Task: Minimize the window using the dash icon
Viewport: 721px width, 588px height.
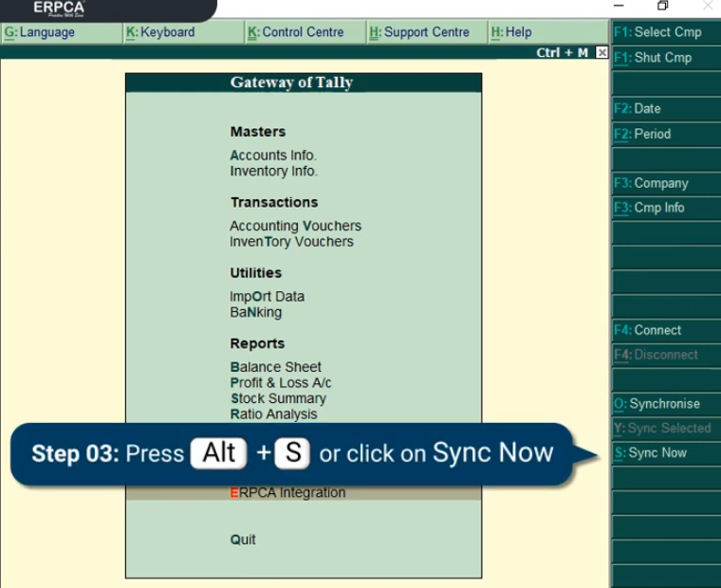Action: [619, 6]
